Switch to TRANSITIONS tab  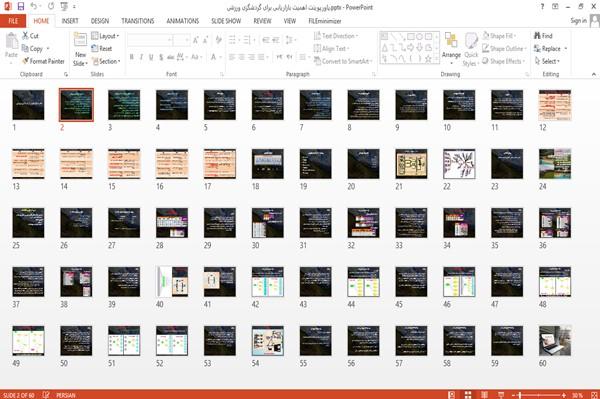pyautogui.click(x=138, y=21)
